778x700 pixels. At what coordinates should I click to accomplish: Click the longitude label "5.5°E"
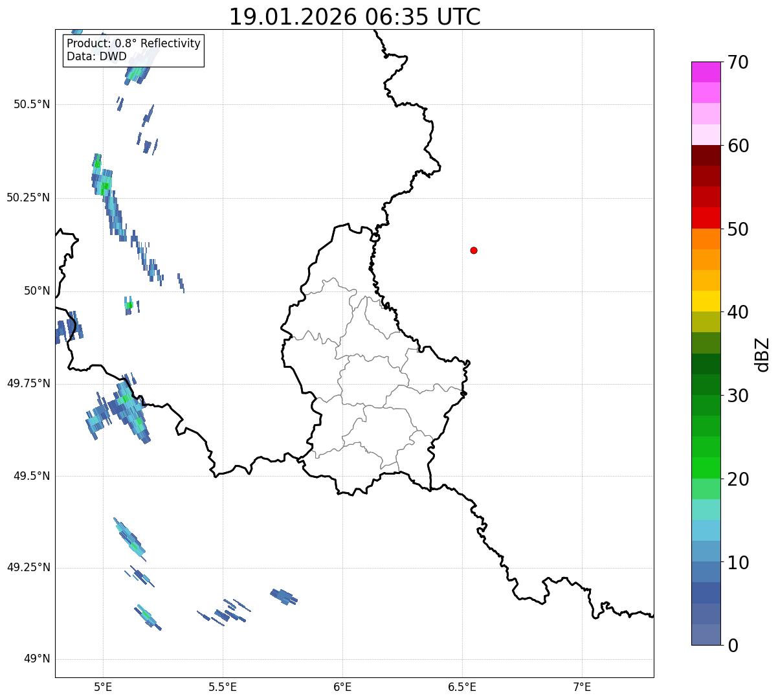223,686
